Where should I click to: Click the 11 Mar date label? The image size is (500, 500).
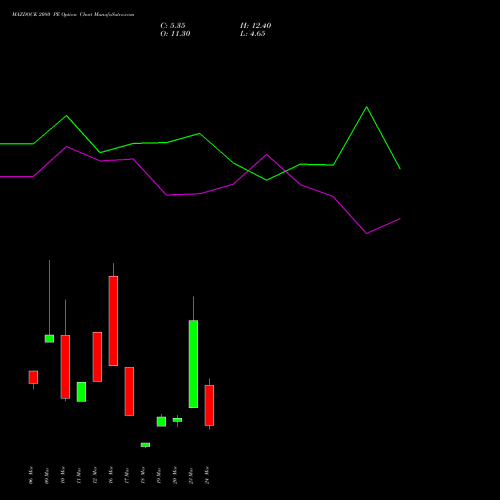(x=79, y=475)
